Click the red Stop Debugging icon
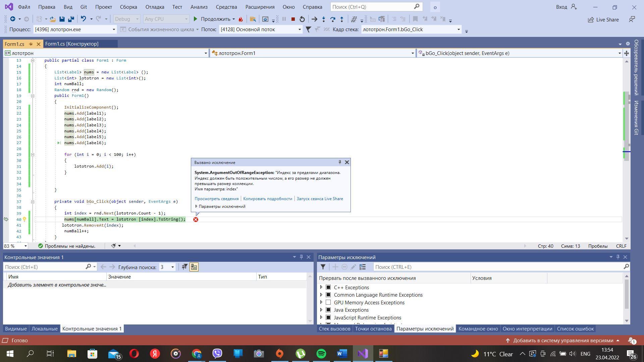The image size is (644, 362). (x=293, y=19)
